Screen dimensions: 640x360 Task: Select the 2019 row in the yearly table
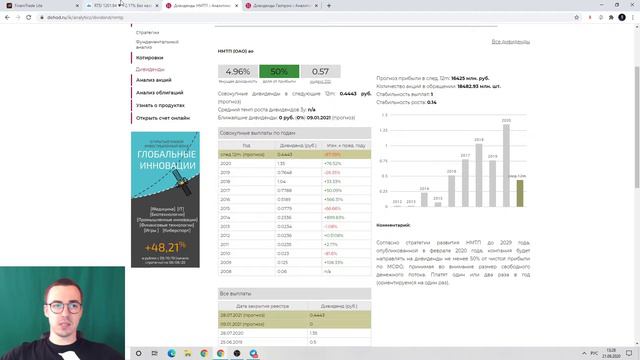[x=295, y=173]
